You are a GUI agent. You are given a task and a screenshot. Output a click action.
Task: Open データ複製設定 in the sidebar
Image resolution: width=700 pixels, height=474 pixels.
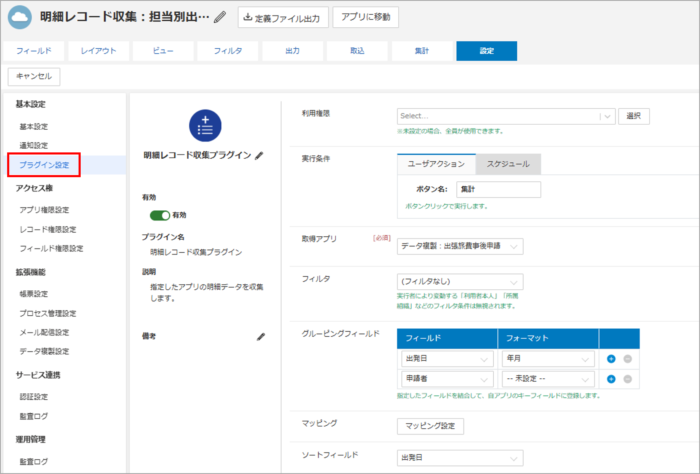(x=44, y=351)
